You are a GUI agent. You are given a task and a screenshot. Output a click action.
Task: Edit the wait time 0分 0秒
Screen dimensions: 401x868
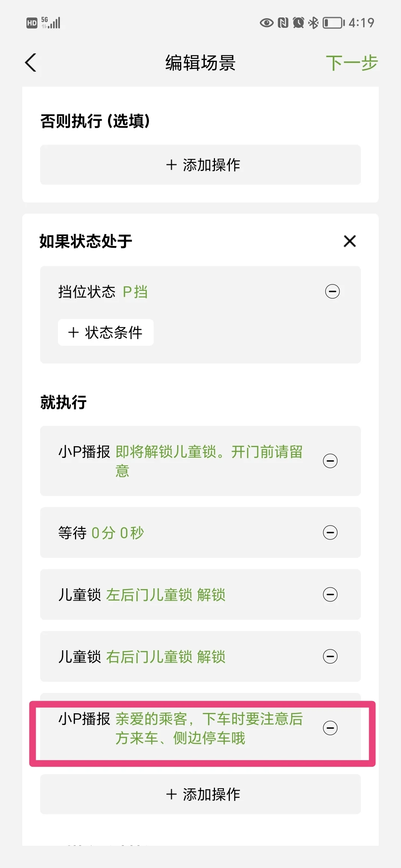(x=118, y=533)
